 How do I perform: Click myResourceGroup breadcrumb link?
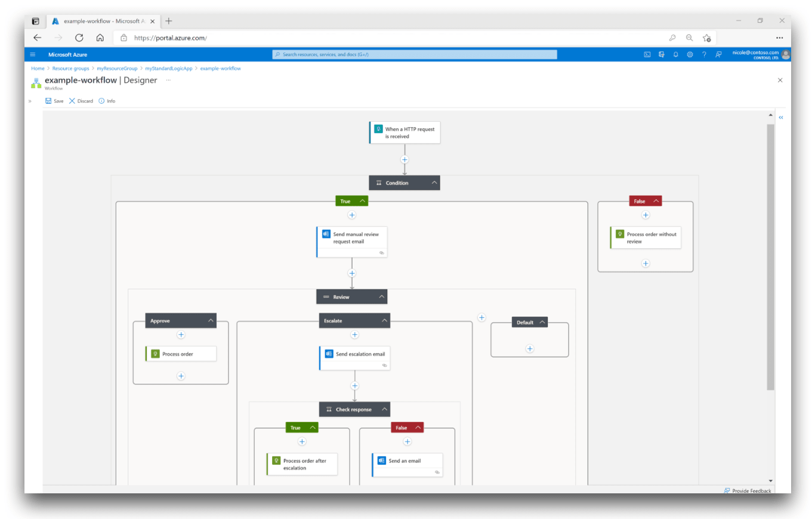(117, 69)
